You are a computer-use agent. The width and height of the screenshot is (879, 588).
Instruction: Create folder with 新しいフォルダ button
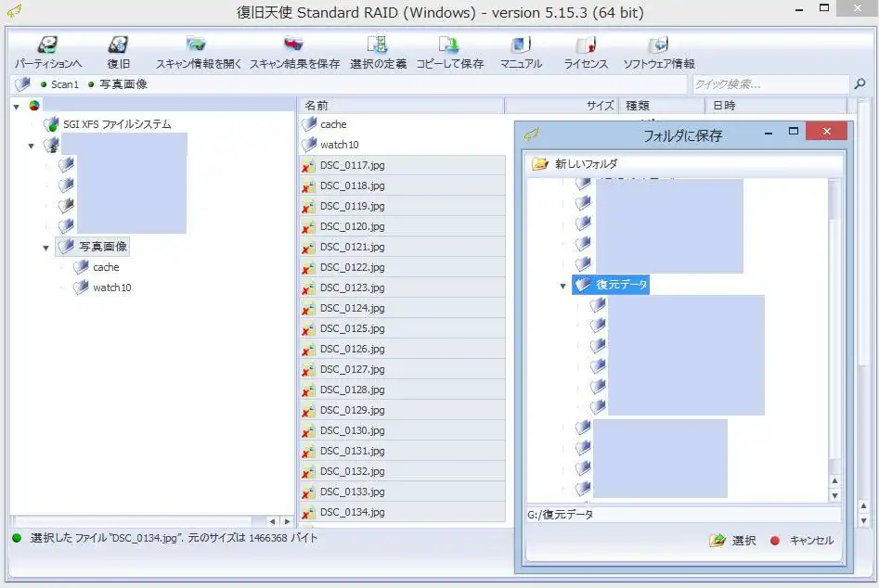point(575,164)
